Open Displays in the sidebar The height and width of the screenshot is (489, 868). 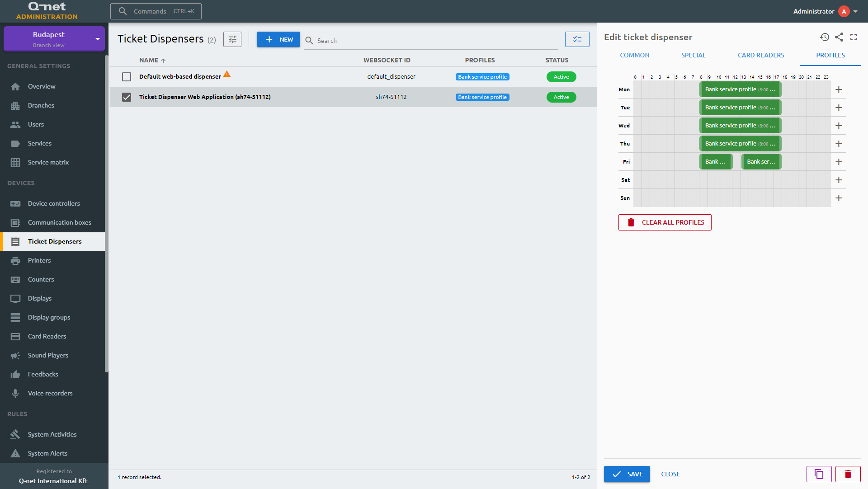tap(52, 298)
